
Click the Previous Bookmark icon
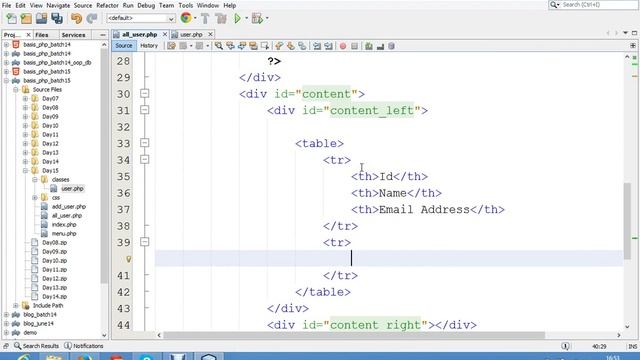(279, 46)
